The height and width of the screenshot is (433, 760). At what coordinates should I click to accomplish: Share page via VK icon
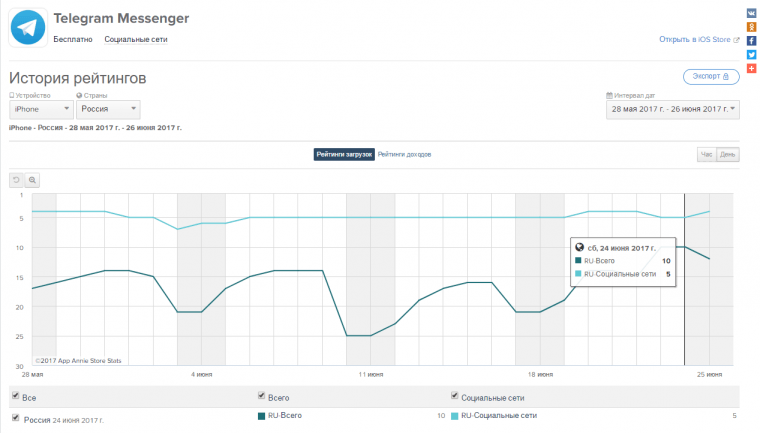click(x=751, y=13)
